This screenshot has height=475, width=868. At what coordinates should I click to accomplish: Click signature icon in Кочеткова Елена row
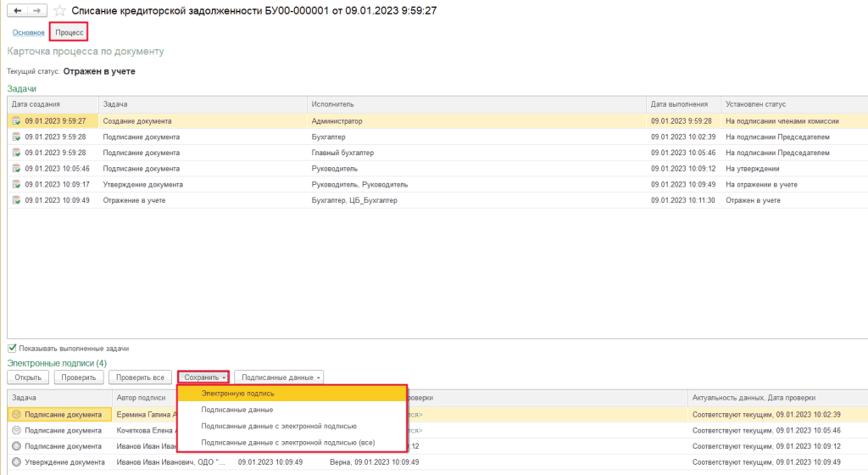tap(17, 430)
